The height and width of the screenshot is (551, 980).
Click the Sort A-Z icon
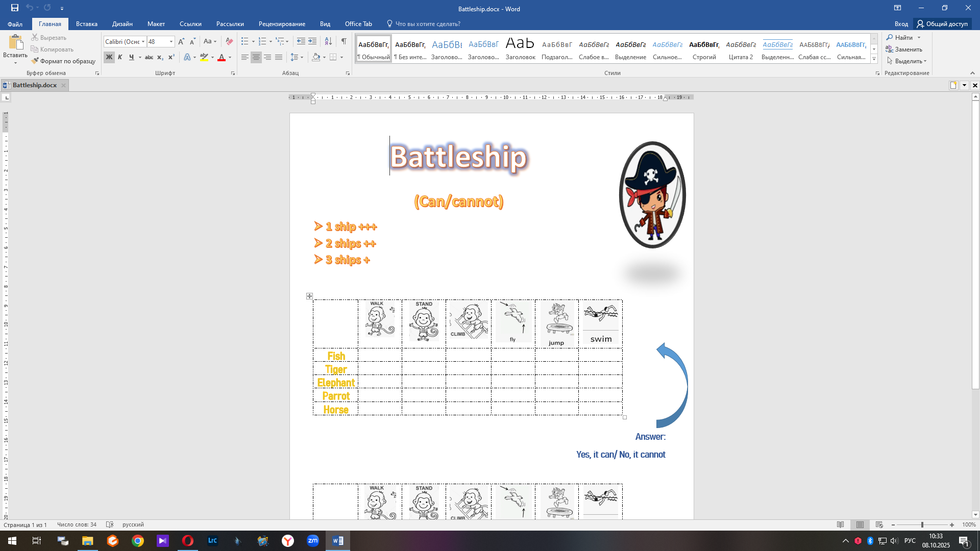pyautogui.click(x=328, y=41)
